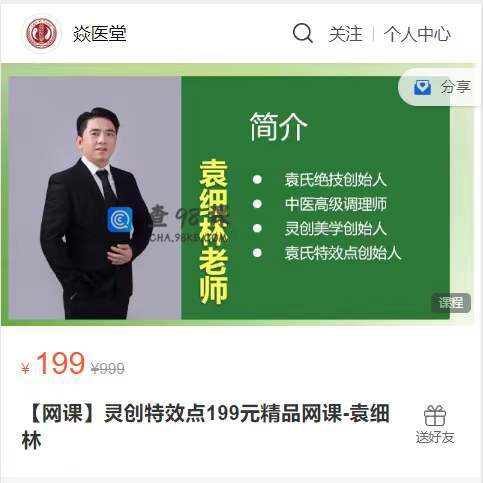
Task: Select the 送好友 gift-to-friend label
Action: (x=435, y=437)
